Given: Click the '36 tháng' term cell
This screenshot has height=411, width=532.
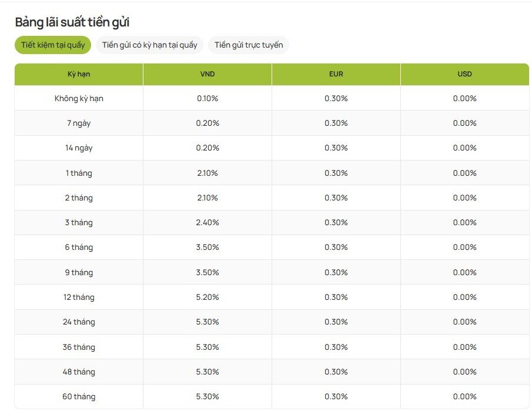Looking at the screenshot, I should click(79, 347).
